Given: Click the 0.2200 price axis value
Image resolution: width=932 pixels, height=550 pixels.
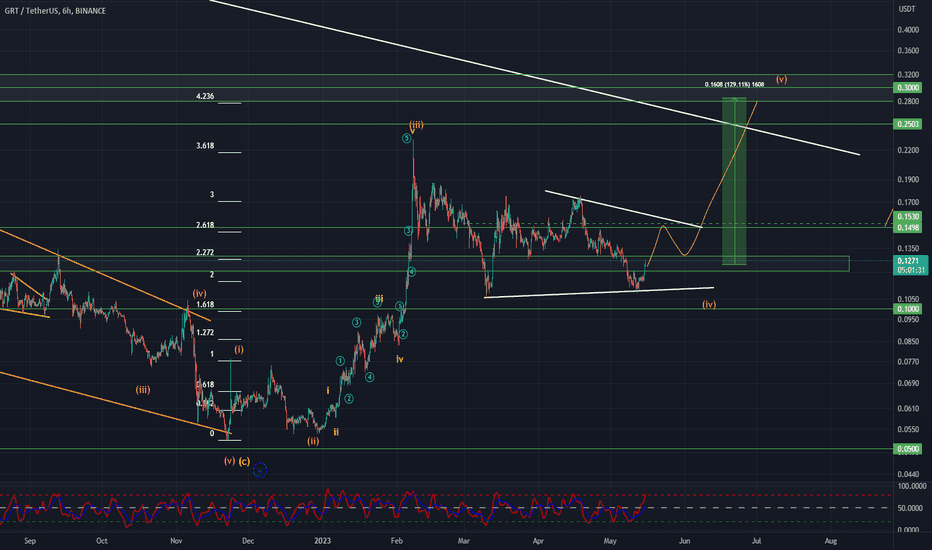Looking at the screenshot, I should (x=908, y=150).
